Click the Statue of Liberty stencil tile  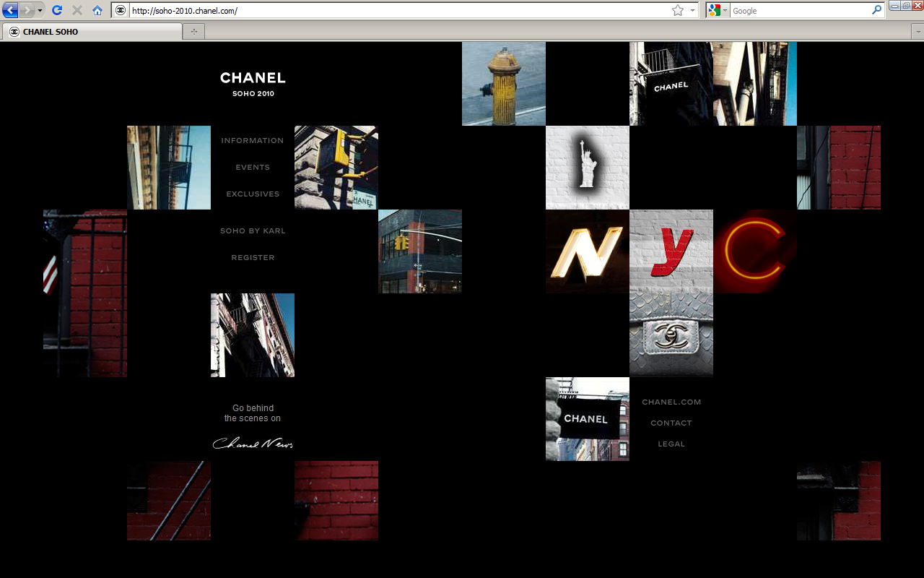(x=588, y=168)
